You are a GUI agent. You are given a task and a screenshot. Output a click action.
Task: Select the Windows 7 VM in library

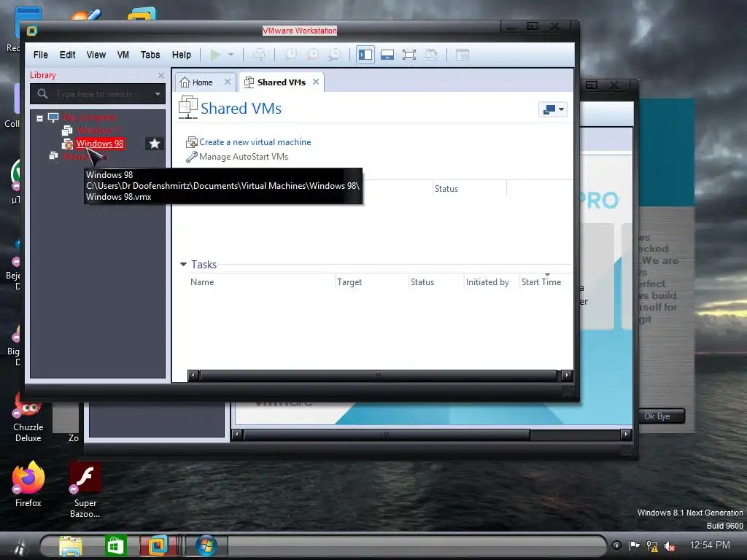click(98, 130)
